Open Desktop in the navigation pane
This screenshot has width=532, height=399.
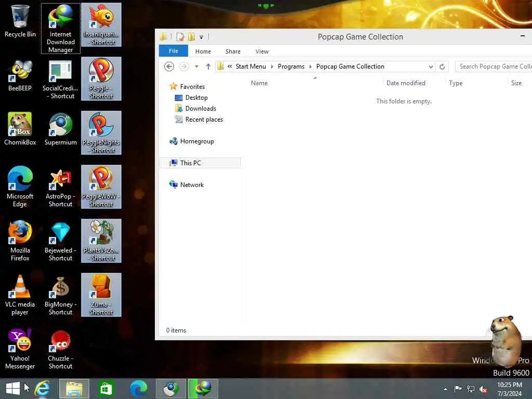coord(191,98)
